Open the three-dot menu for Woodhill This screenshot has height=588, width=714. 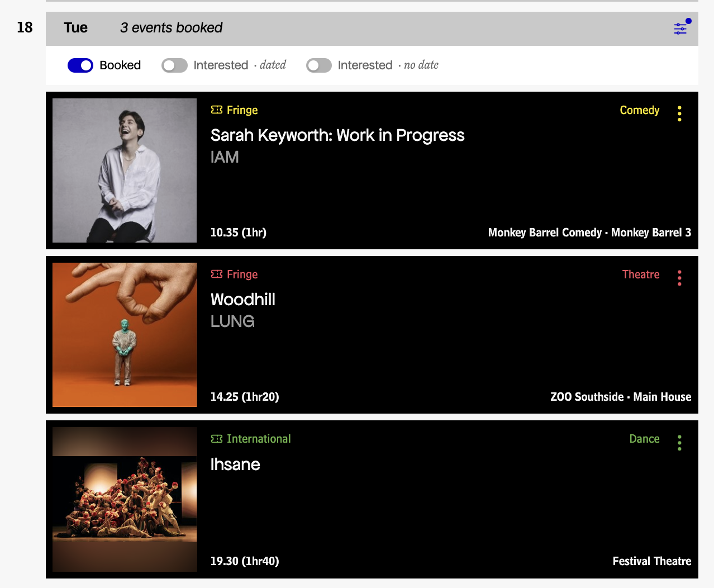tap(679, 278)
